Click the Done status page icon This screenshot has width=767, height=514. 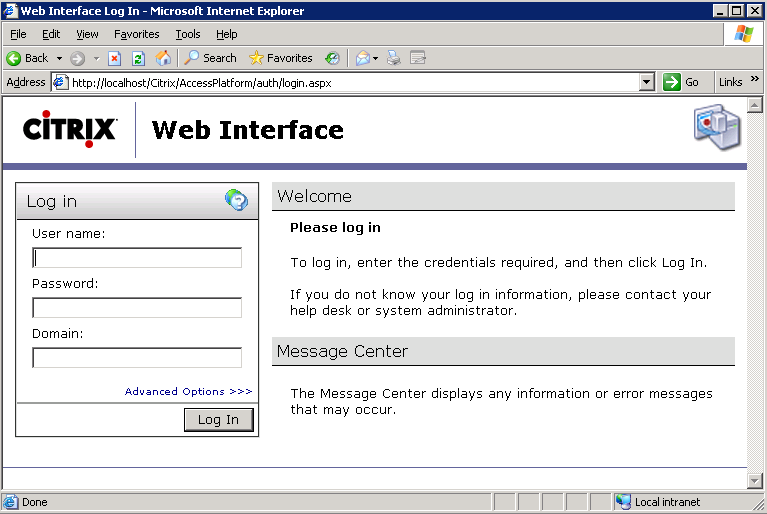click(10, 502)
